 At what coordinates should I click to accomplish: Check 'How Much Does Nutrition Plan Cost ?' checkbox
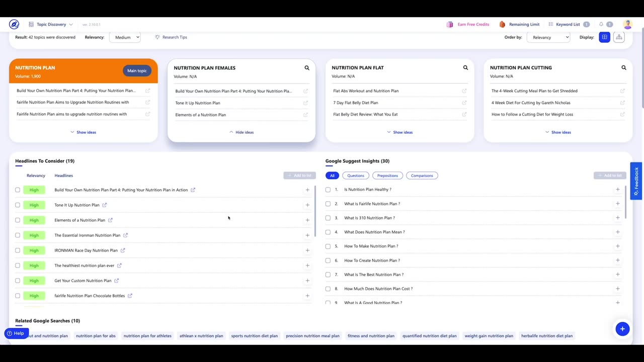pos(328,289)
